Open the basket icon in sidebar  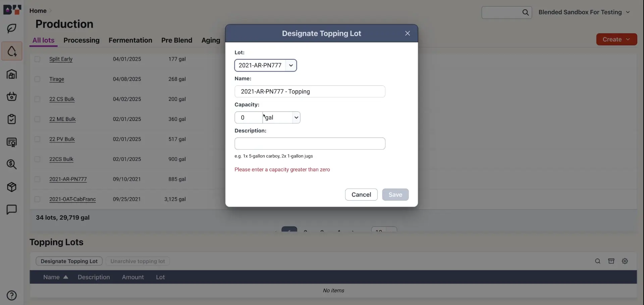[x=12, y=96]
